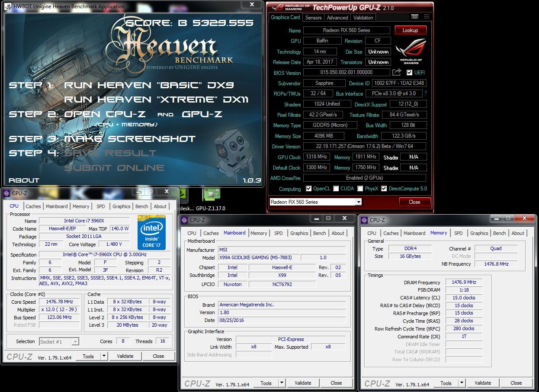Click the title bar icon of CPU-Z CPU window

pyautogui.click(x=7, y=193)
